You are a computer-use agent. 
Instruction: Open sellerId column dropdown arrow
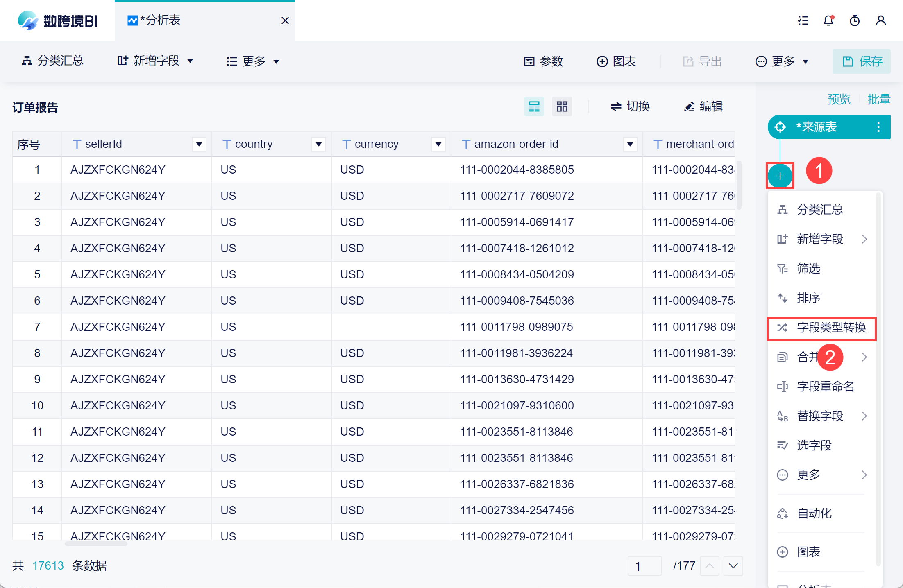tap(199, 144)
